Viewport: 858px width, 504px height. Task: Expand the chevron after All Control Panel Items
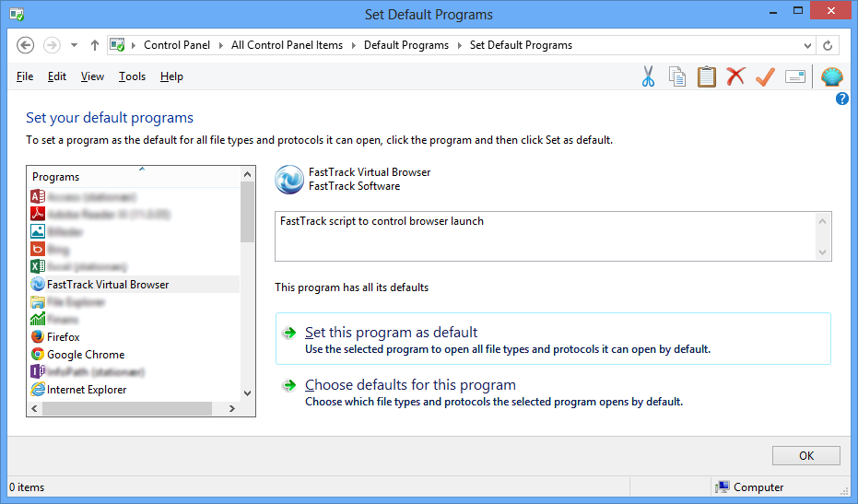pos(353,45)
